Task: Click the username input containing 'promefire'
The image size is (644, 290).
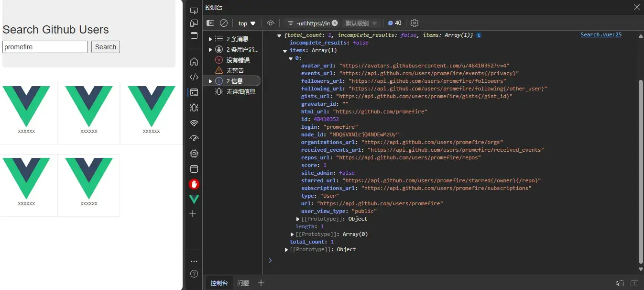Action: point(45,47)
